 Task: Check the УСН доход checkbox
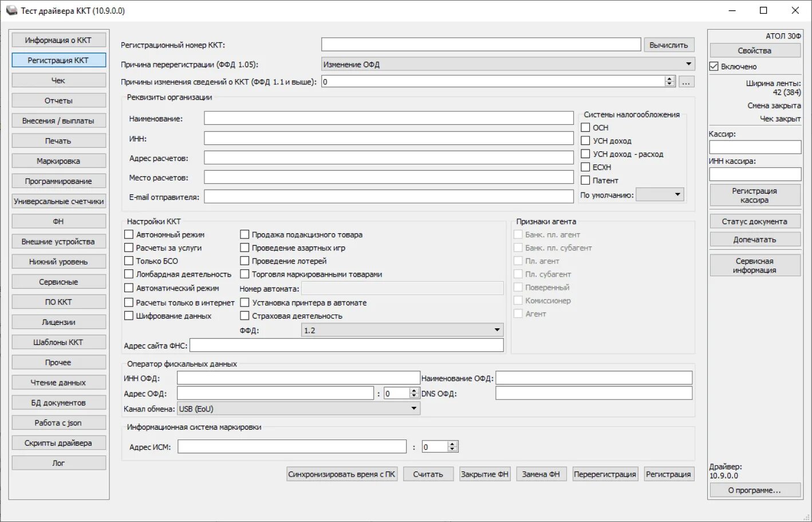585,140
